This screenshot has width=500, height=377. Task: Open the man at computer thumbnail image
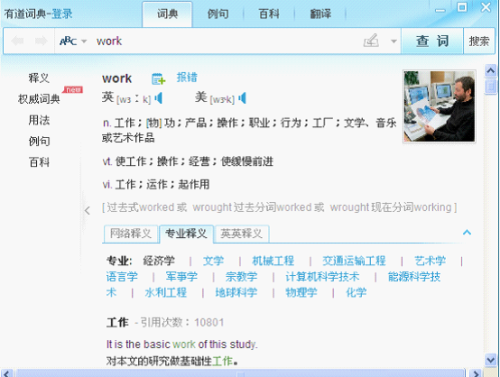(x=439, y=106)
